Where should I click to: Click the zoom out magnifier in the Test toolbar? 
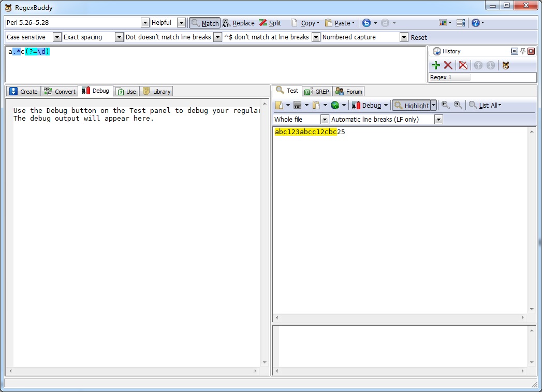445,105
